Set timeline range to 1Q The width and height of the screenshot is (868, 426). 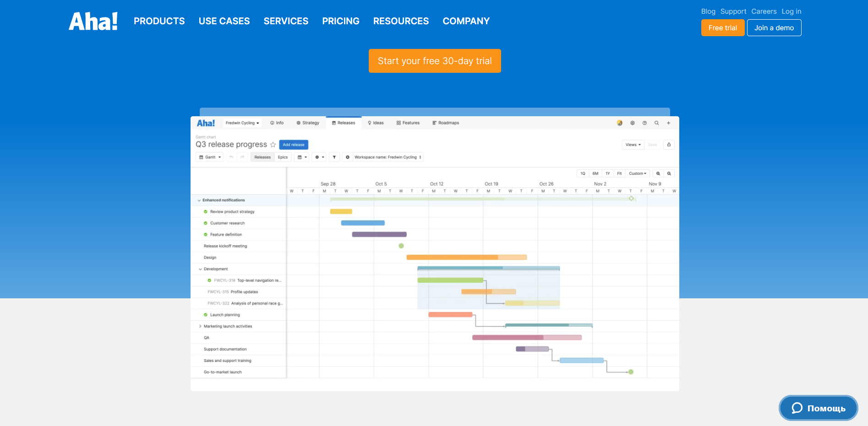pos(583,173)
